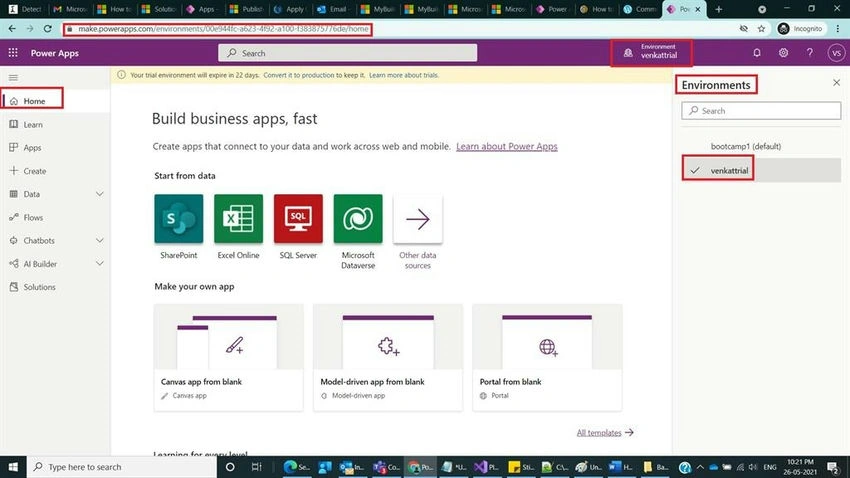Image resolution: width=850 pixels, height=478 pixels.
Task: Collapse the left navigation hamburger menu
Action: (x=14, y=78)
